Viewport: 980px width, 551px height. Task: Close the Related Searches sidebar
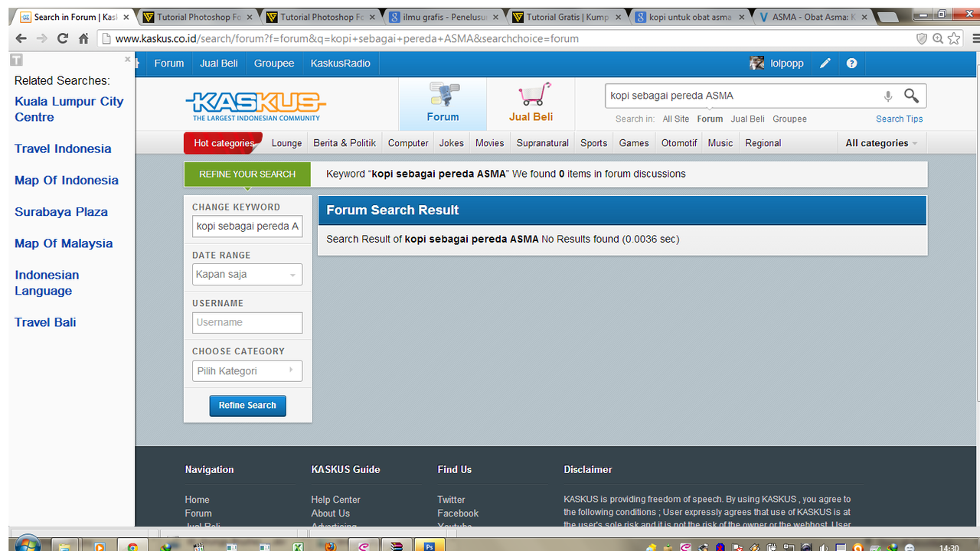pos(128,59)
